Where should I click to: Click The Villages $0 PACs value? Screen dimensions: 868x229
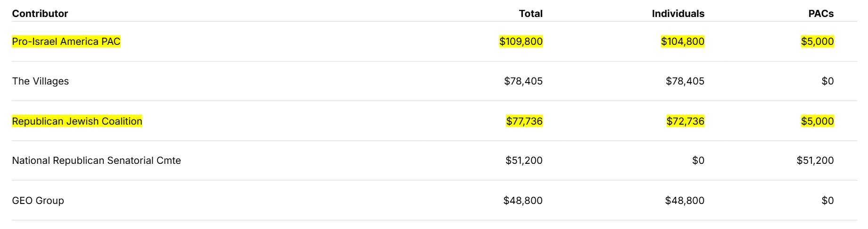pyautogui.click(x=827, y=81)
